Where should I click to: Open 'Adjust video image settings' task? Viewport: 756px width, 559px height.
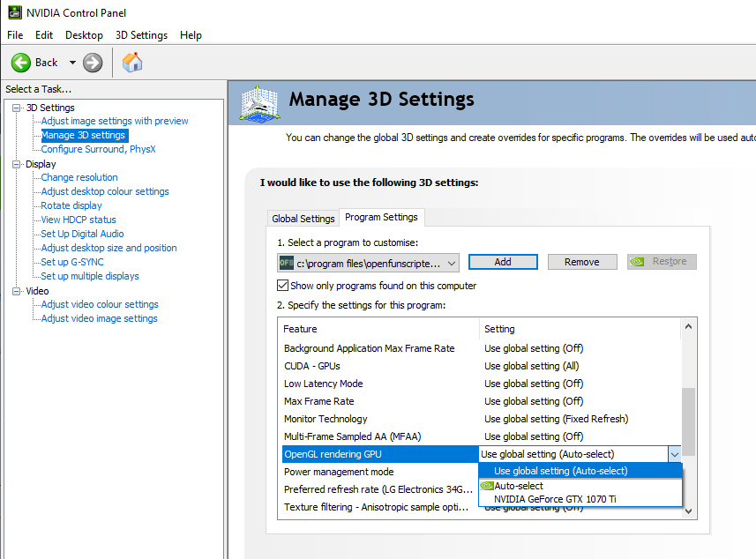pos(99,318)
